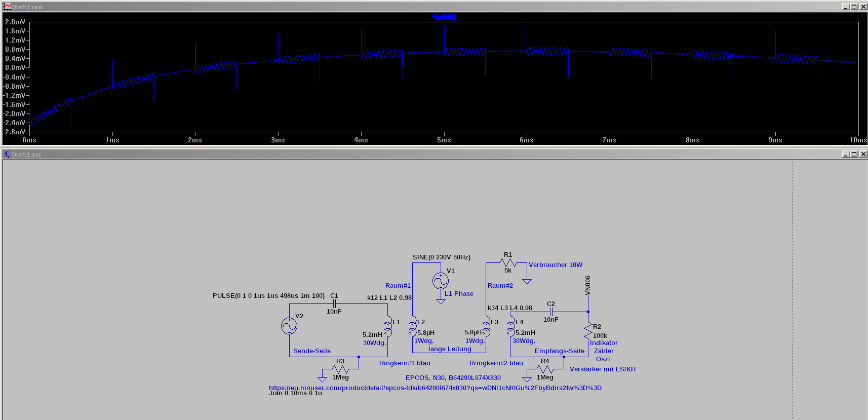Click the Draft1.asc schematic window icon
This screenshot has width=868, height=420.
tap(7, 154)
